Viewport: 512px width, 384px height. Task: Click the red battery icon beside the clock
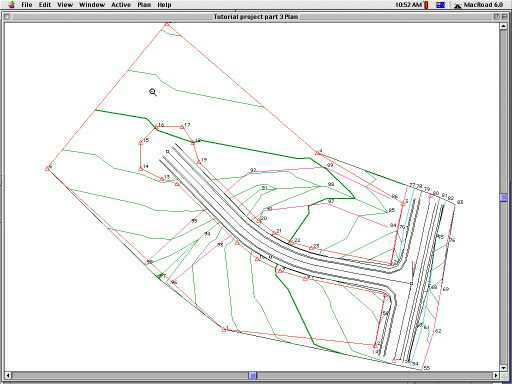click(426, 5)
